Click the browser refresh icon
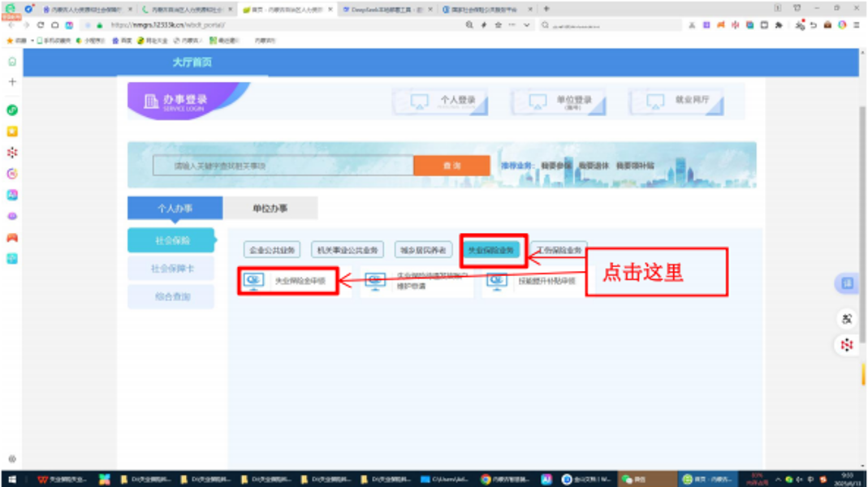868x487 pixels. [41, 25]
